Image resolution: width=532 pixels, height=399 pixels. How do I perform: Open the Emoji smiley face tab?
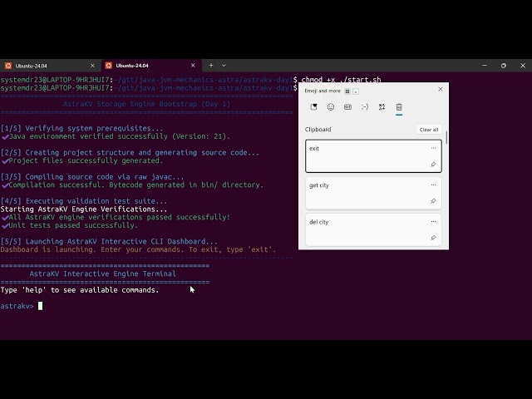pyautogui.click(x=331, y=107)
